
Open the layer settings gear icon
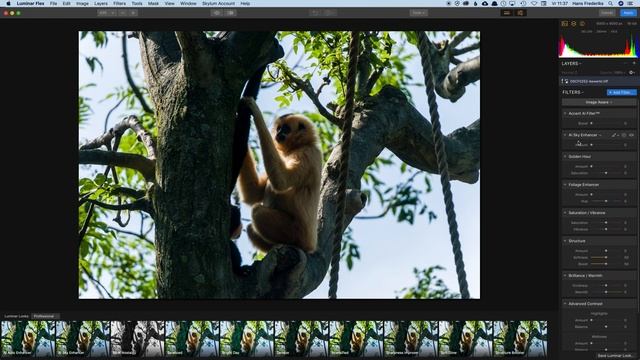click(631, 73)
